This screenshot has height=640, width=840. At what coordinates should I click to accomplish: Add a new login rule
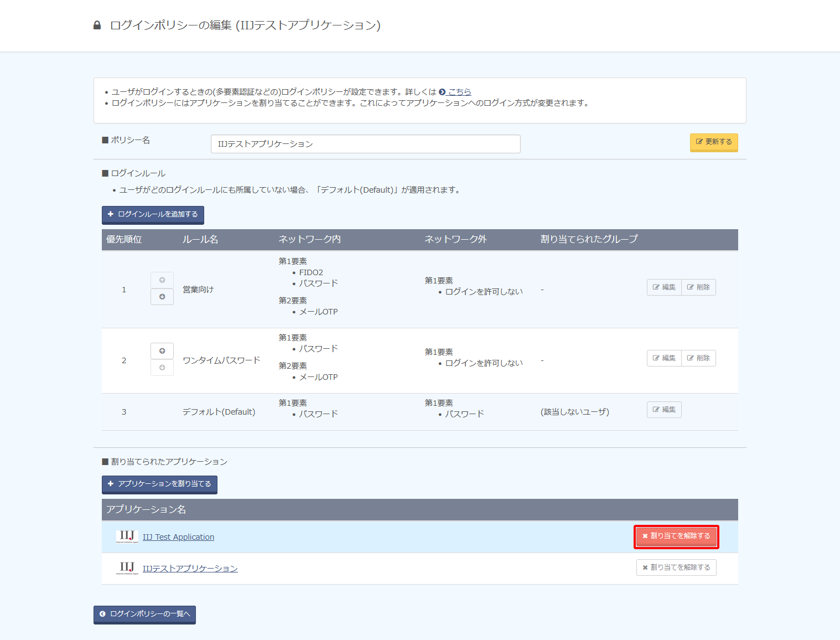click(153, 215)
